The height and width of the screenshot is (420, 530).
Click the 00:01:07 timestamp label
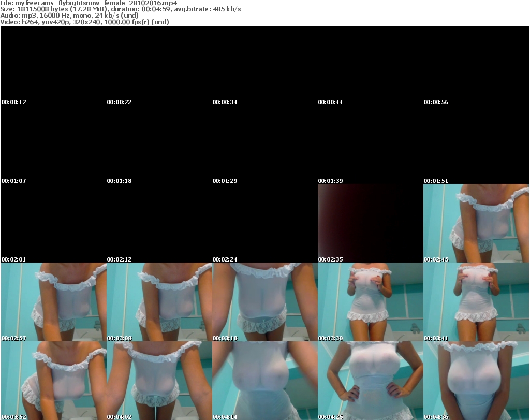(14, 181)
